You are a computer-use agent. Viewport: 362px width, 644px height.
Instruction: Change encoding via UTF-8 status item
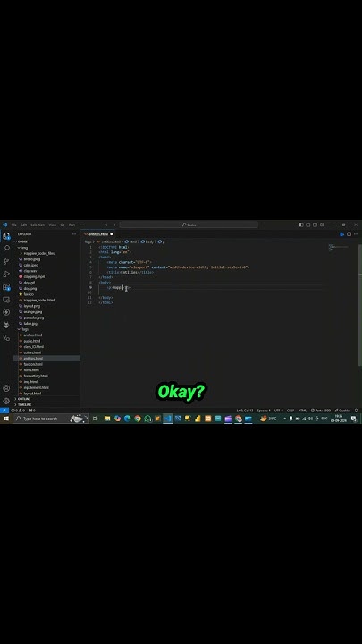coord(279,411)
